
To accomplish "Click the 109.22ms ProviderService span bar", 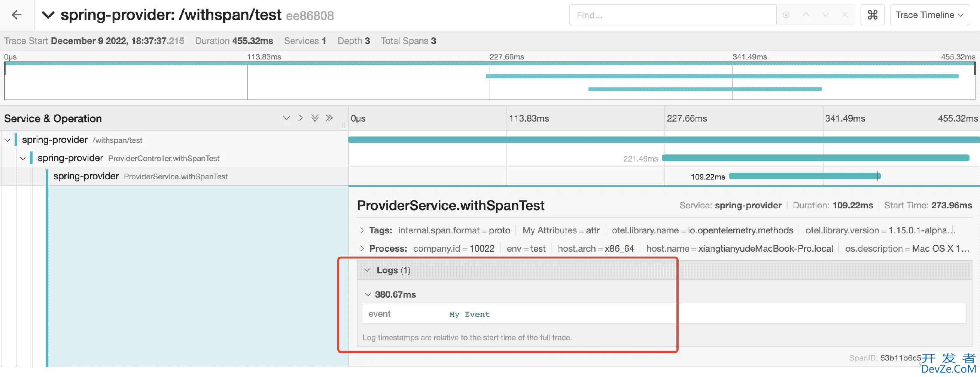I will [x=804, y=176].
